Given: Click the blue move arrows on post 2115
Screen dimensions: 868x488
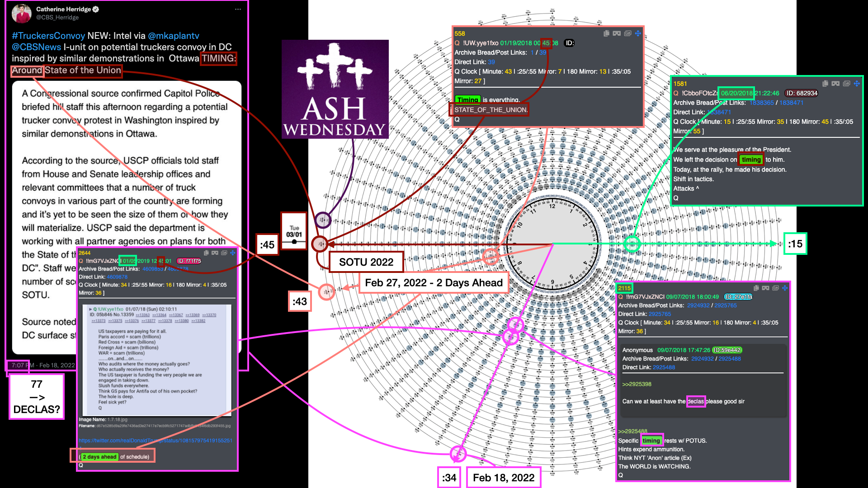Looking at the screenshot, I should pyautogui.click(x=785, y=288).
